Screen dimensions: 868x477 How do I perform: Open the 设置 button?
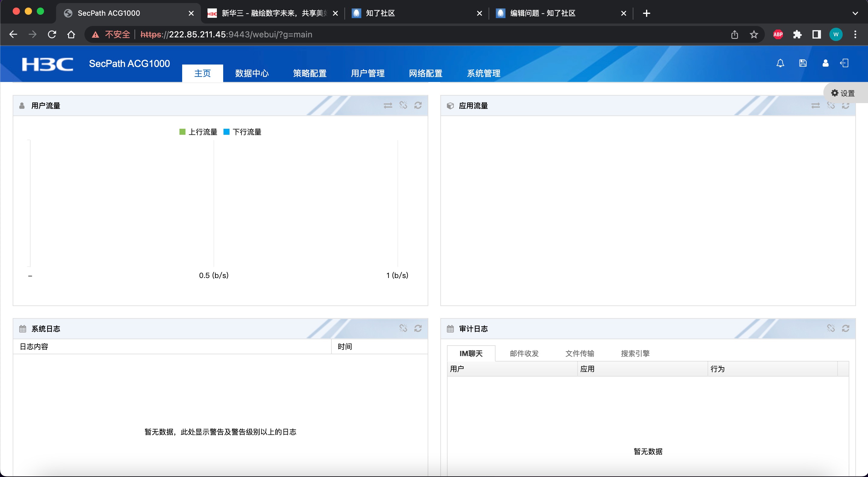[x=843, y=93]
